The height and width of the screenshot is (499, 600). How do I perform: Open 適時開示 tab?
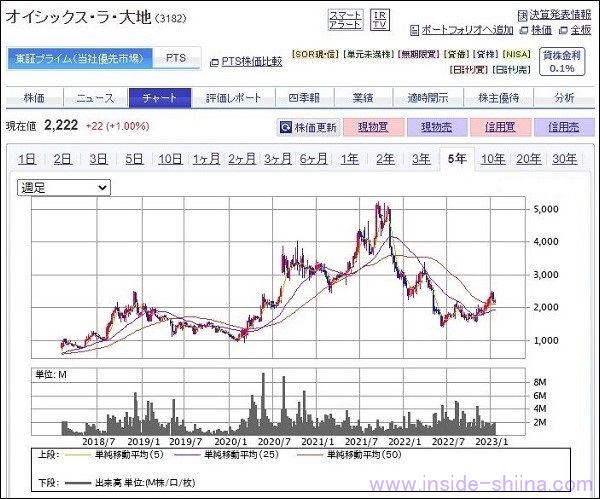pyautogui.click(x=428, y=98)
